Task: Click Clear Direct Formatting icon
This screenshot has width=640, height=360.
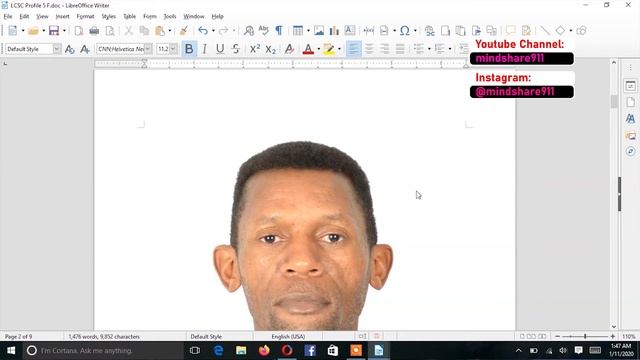Action: [x=289, y=49]
